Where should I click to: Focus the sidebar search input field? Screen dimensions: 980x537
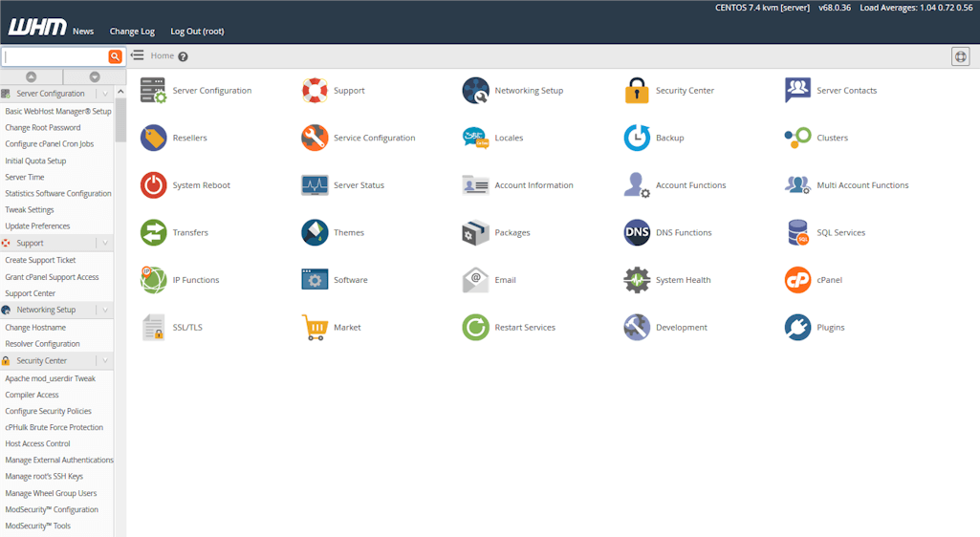tap(55, 56)
